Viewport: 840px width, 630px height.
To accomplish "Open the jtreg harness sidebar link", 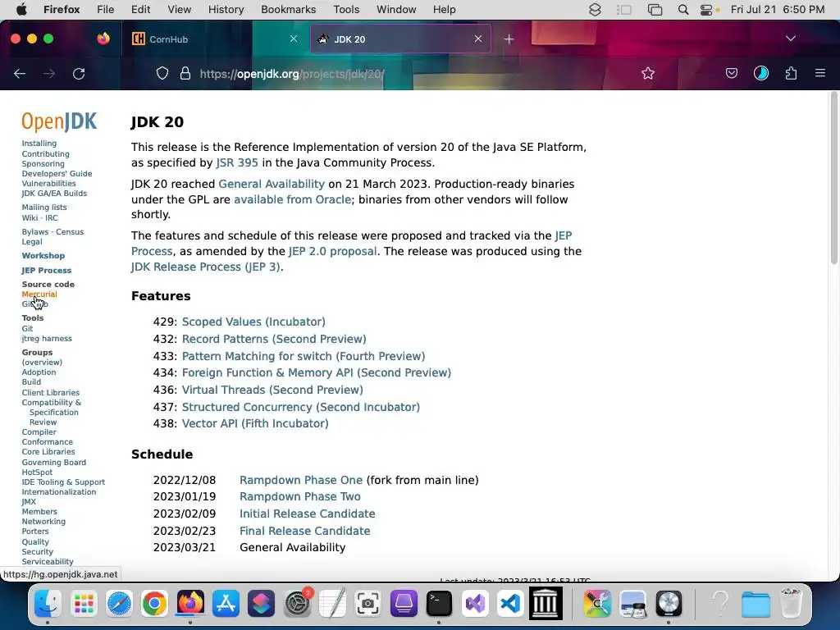I will tap(47, 339).
